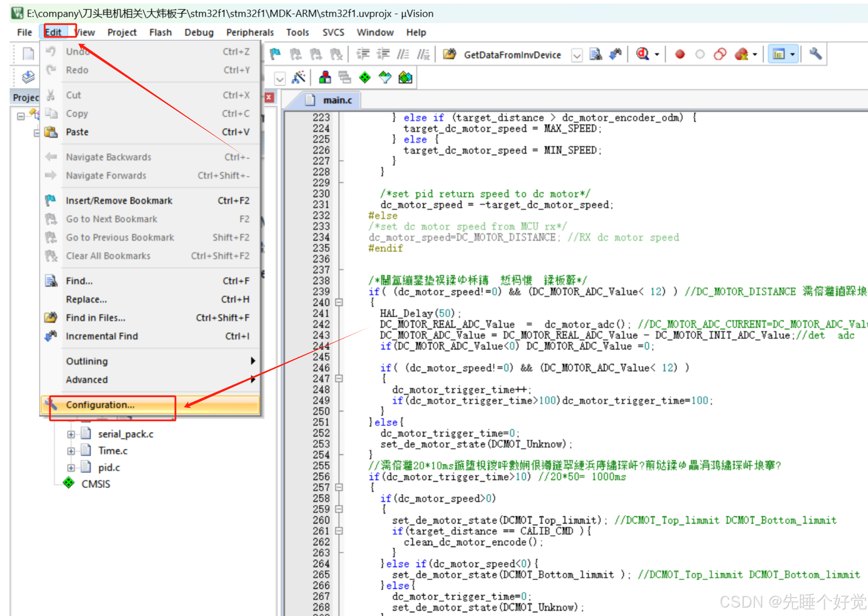Launch Pack Installer icon
The image size is (868, 616).
click(x=405, y=78)
